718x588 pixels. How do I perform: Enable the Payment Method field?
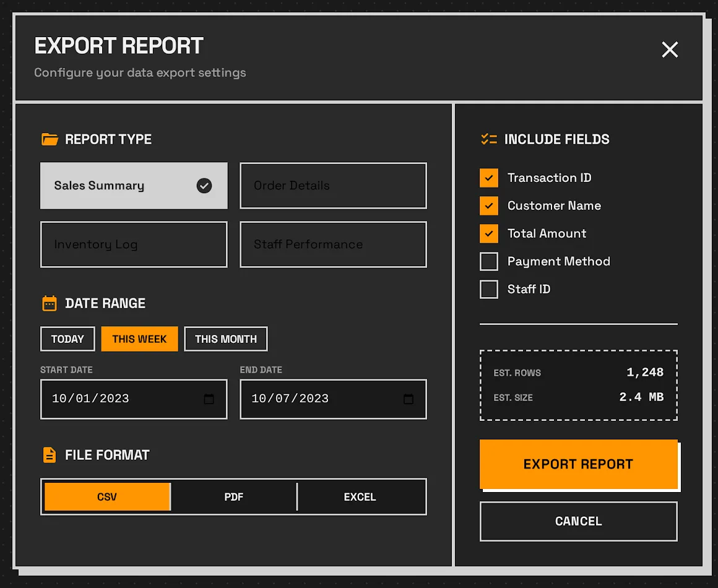[488, 261]
